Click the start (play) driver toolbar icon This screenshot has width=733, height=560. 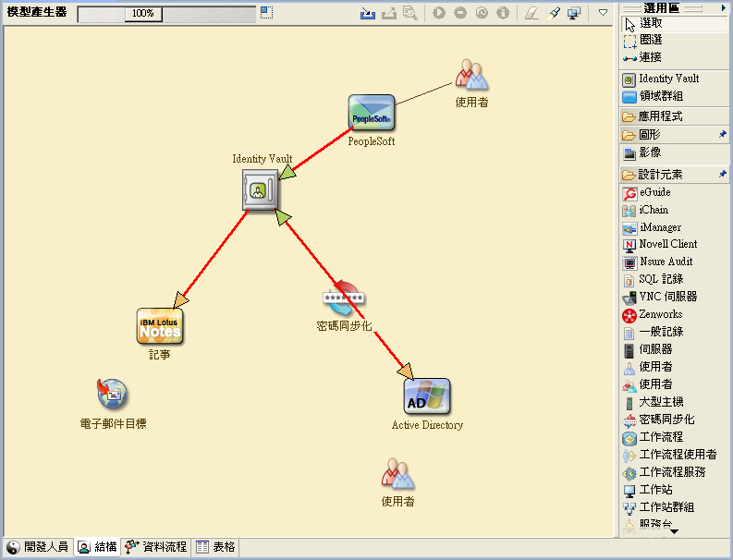click(438, 13)
